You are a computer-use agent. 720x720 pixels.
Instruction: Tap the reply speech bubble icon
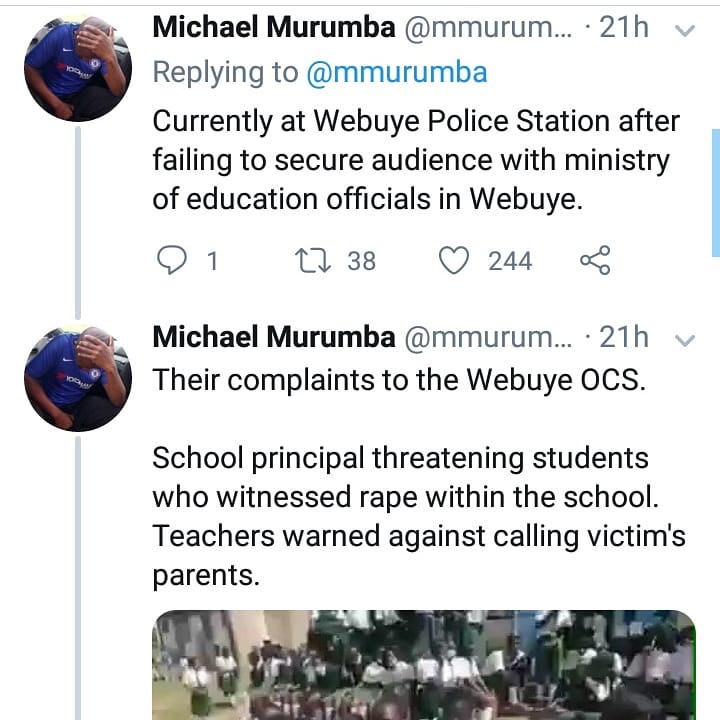point(173,261)
